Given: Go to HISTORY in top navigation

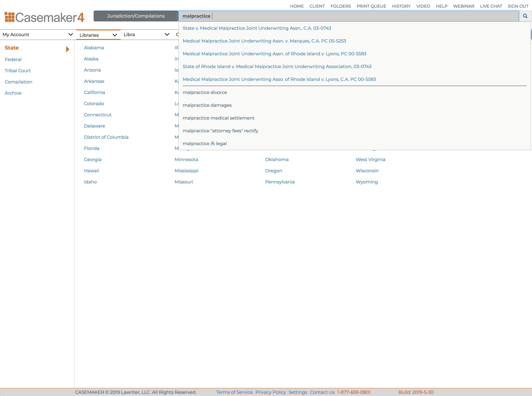Looking at the screenshot, I should [x=401, y=6].
